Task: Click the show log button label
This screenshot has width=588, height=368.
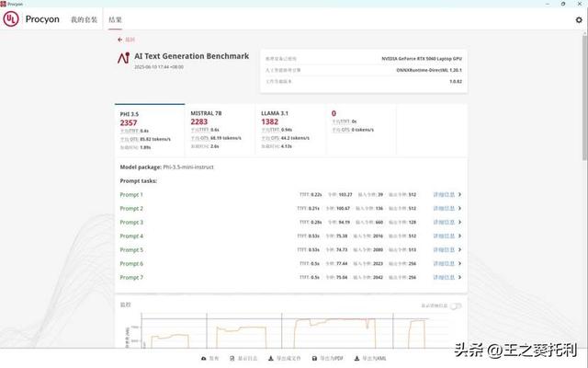Action: [247, 359]
